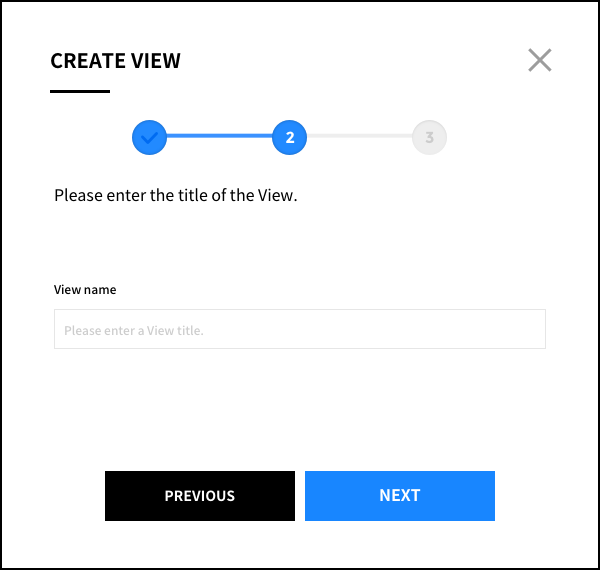Screen dimensions: 600x570
Task: Click the active blue number 2 indicator
Action: [x=289, y=137]
